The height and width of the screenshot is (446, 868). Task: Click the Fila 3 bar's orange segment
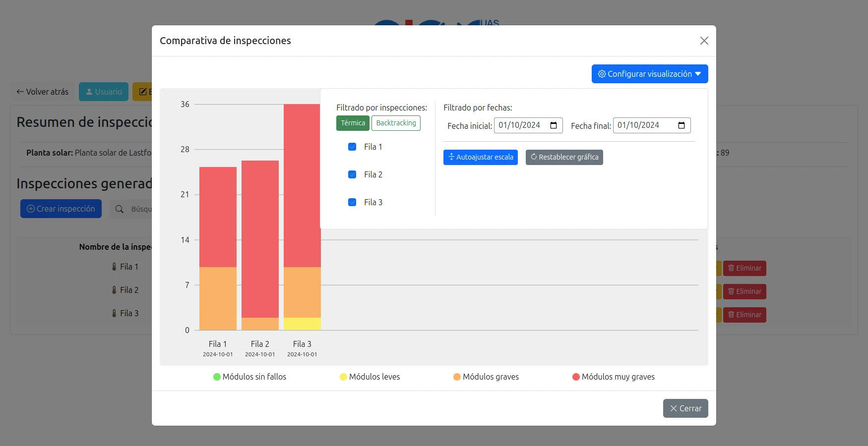pos(302,292)
